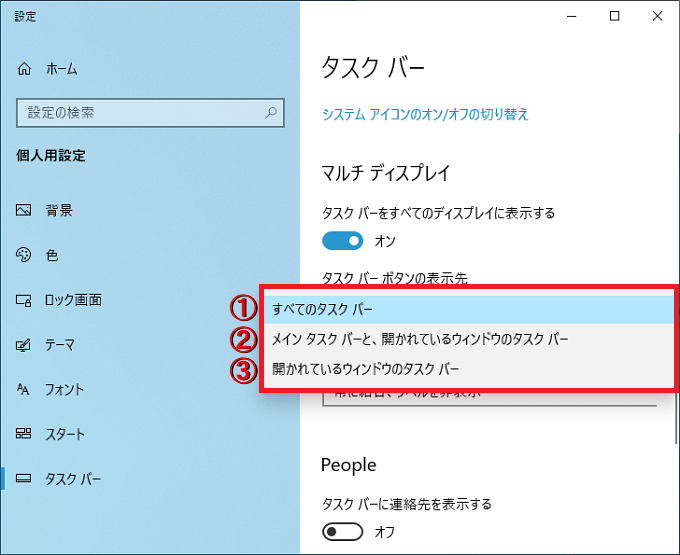680x555 pixels.
Task: Toggle タスク バーをすべてのディスプレイに表示する switch
Action: click(x=343, y=241)
